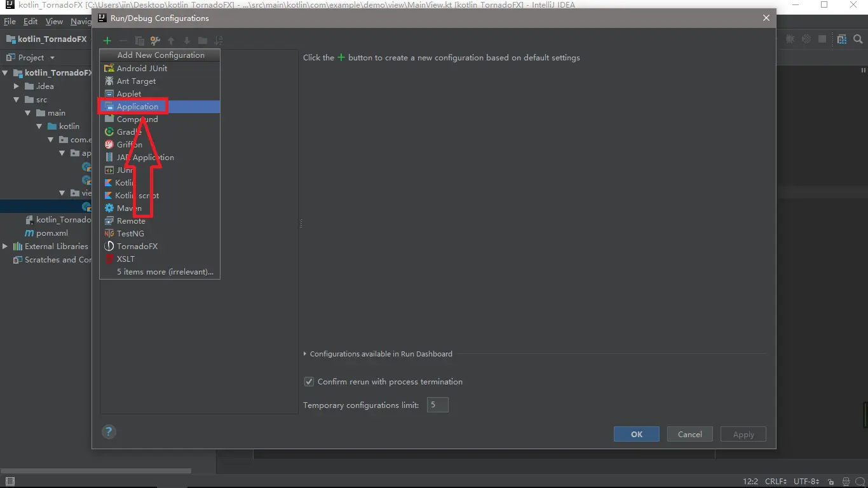Click the Griffon icon in the list
The width and height of the screenshot is (868, 488).
point(109,144)
